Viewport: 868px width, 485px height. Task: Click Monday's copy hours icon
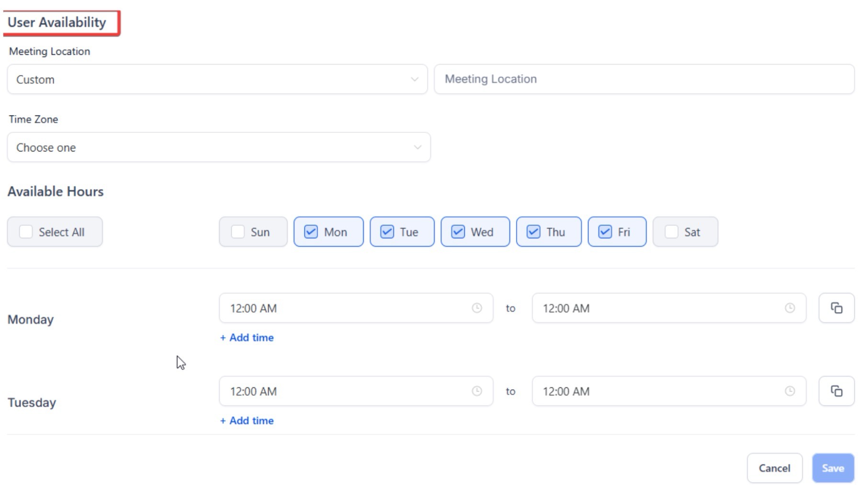(x=836, y=308)
